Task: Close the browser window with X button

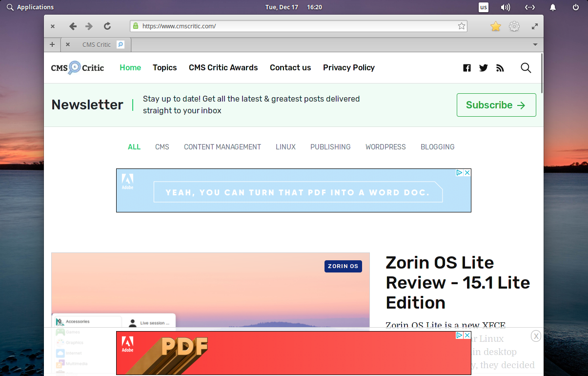Action: click(x=53, y=26)
